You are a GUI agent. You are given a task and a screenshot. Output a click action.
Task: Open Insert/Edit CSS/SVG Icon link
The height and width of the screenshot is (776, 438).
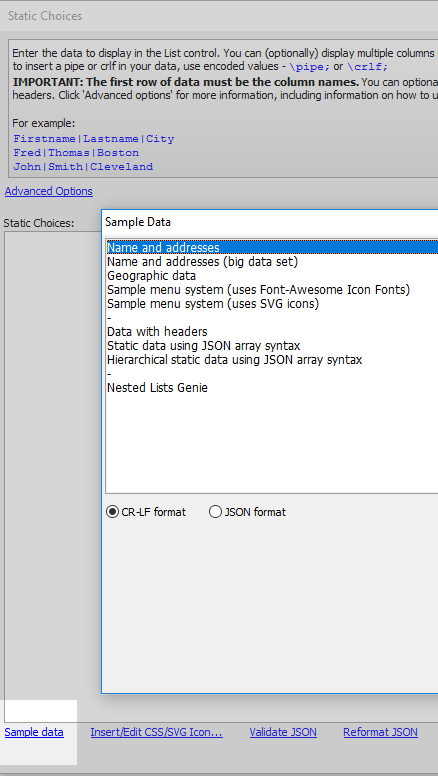tap(156, 732)
